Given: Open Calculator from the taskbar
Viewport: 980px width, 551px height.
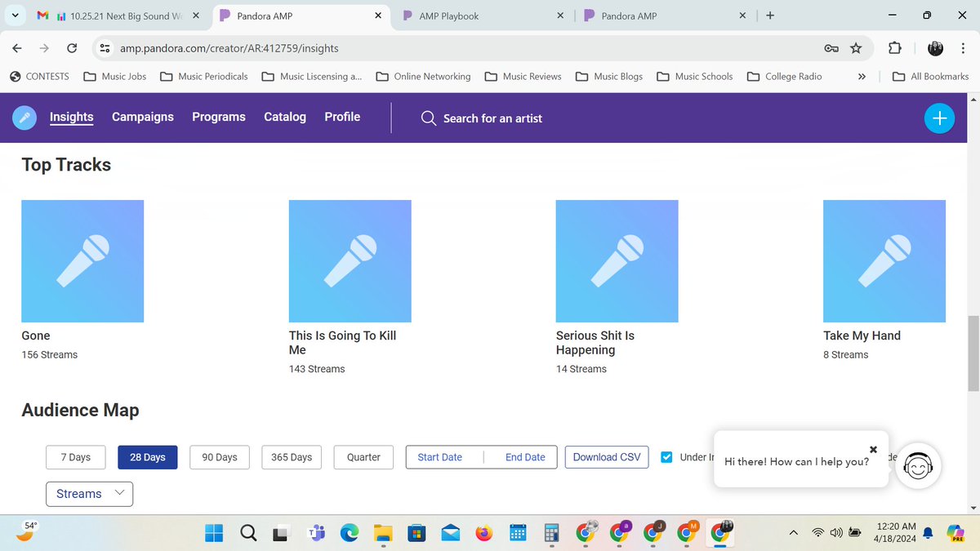Looking at the screenshot, I should click(x=551, y=533).
